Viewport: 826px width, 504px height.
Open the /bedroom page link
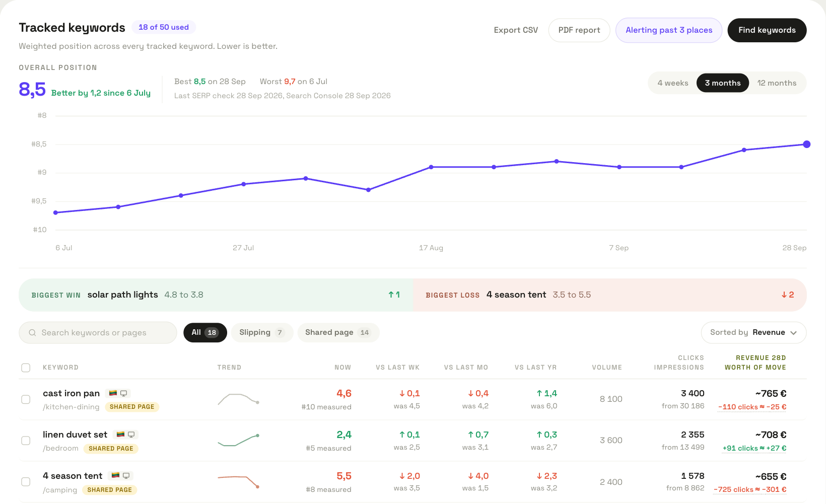(x=60, y=448)
